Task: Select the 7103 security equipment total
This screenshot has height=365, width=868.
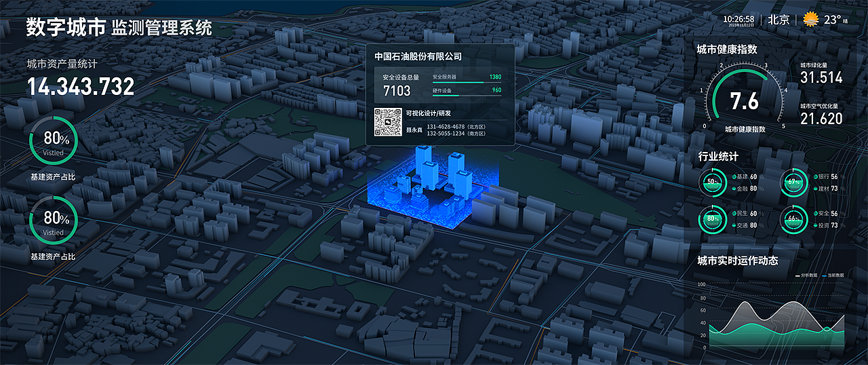Action: [397, 90]
